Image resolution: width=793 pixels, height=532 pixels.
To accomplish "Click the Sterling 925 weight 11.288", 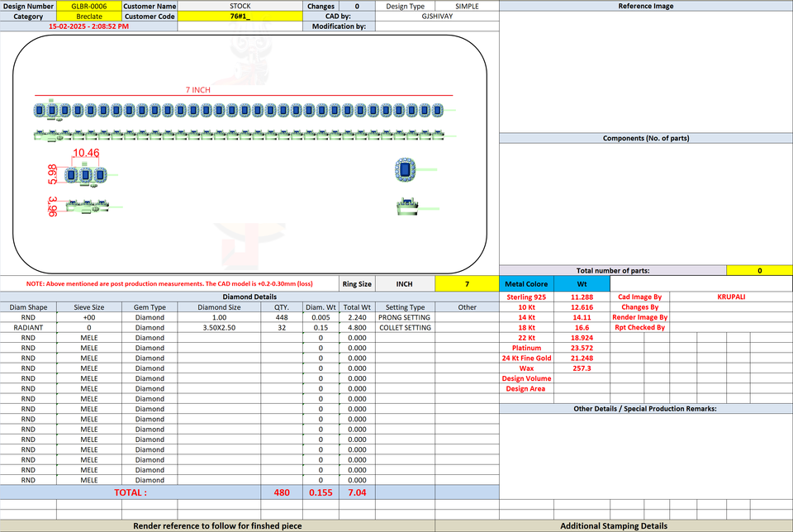I will 582,297.
